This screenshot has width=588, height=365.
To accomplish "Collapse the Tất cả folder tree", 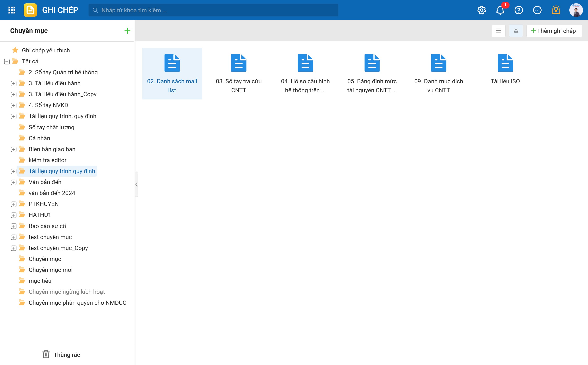I will [7, 62].
